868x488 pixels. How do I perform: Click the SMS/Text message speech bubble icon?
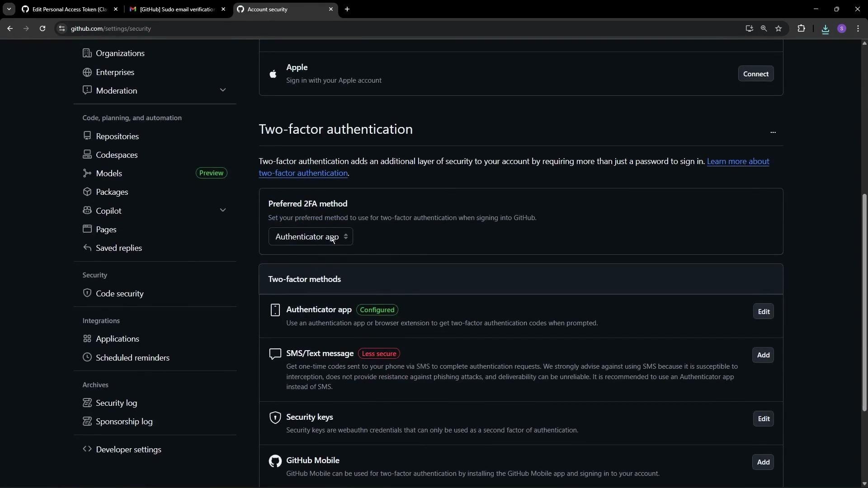[275, 354]
